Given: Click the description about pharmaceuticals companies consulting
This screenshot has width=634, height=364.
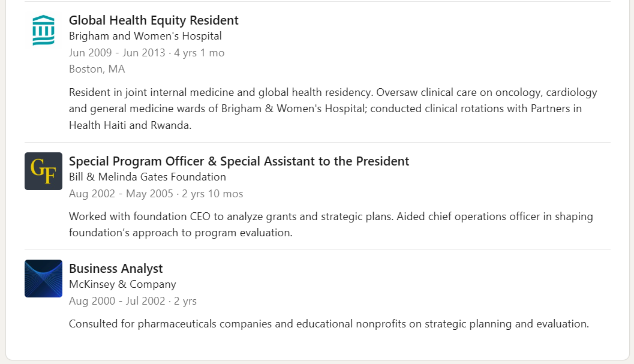Looking at the screenshot, I should click(x=329, y=324).
